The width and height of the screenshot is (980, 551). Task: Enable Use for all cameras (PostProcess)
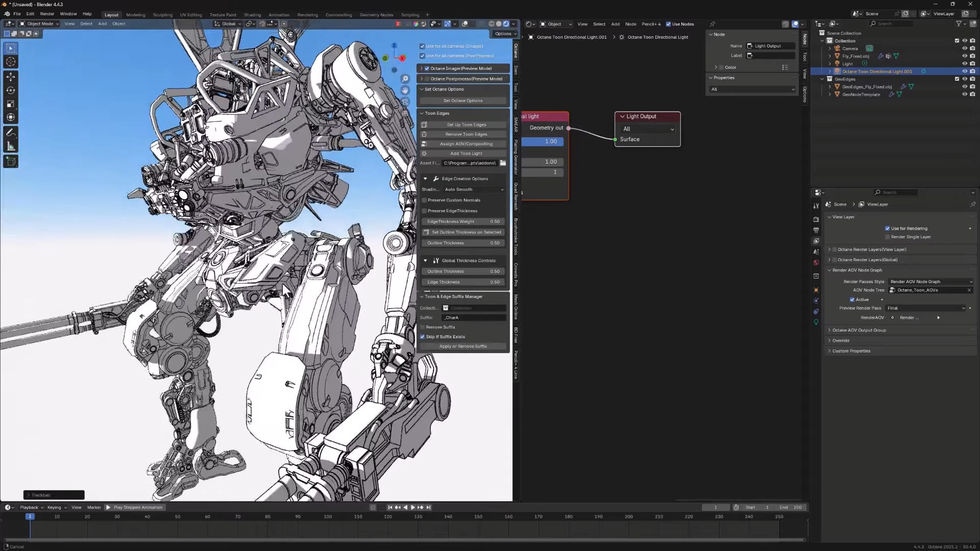coord(423,56)
